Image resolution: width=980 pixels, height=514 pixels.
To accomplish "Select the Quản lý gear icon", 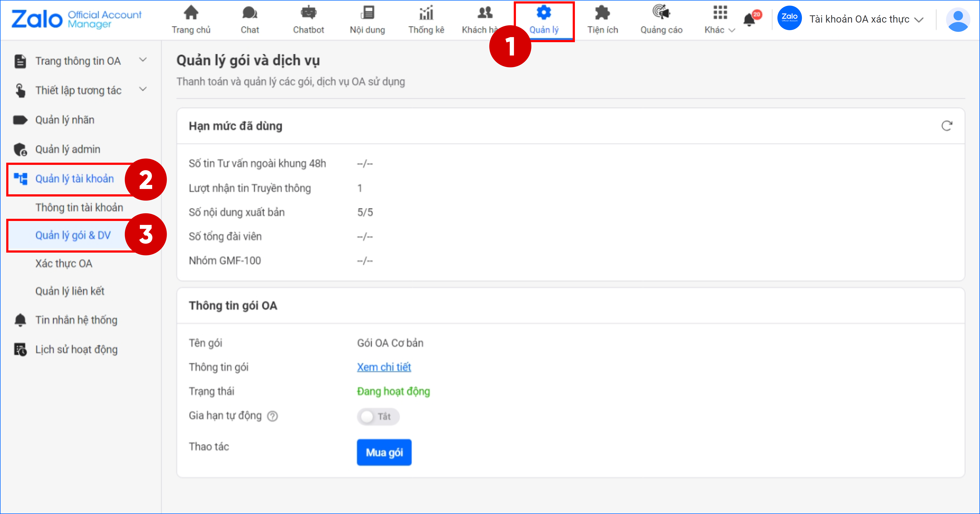I will pyautogui.click(x=544, y=13).
